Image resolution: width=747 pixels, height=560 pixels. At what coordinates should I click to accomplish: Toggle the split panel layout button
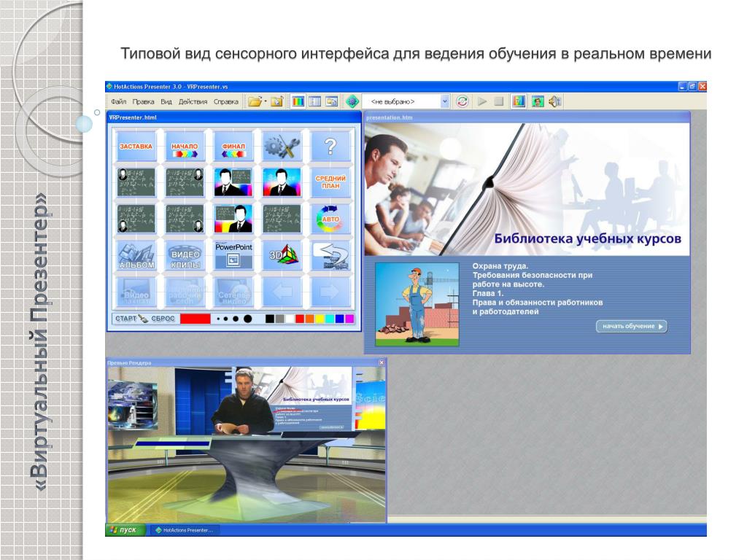tap(315, 101)
